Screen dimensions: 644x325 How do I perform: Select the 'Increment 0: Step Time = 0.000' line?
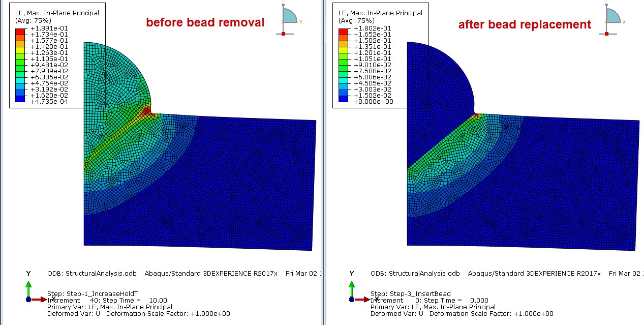430,300
